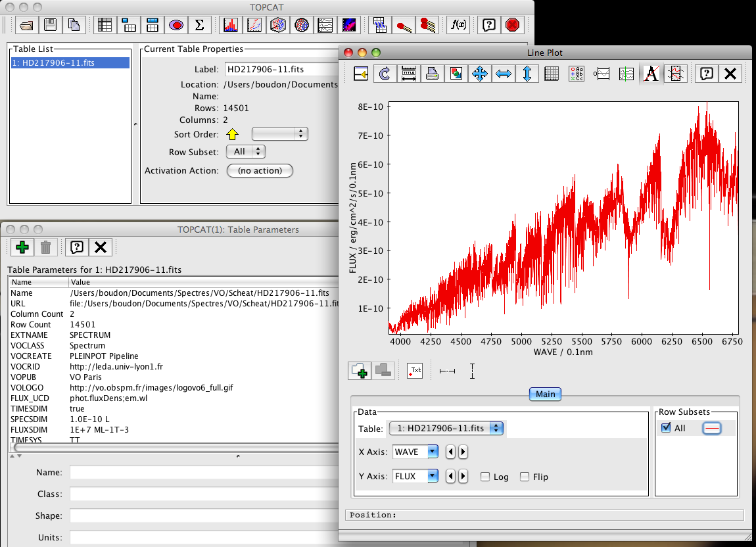The image size is (756, 547).
Task: Open the load table folder icon
Action: point(26,25)
